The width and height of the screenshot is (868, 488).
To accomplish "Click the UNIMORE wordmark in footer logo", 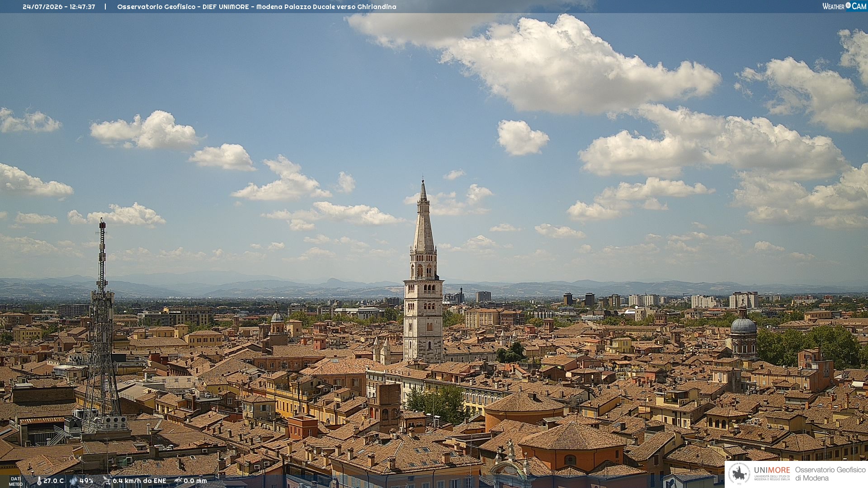I will (x=772, y=470).
